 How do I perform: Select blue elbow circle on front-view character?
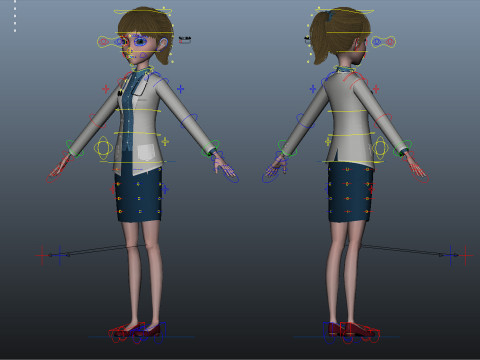[x=189, y=121]
